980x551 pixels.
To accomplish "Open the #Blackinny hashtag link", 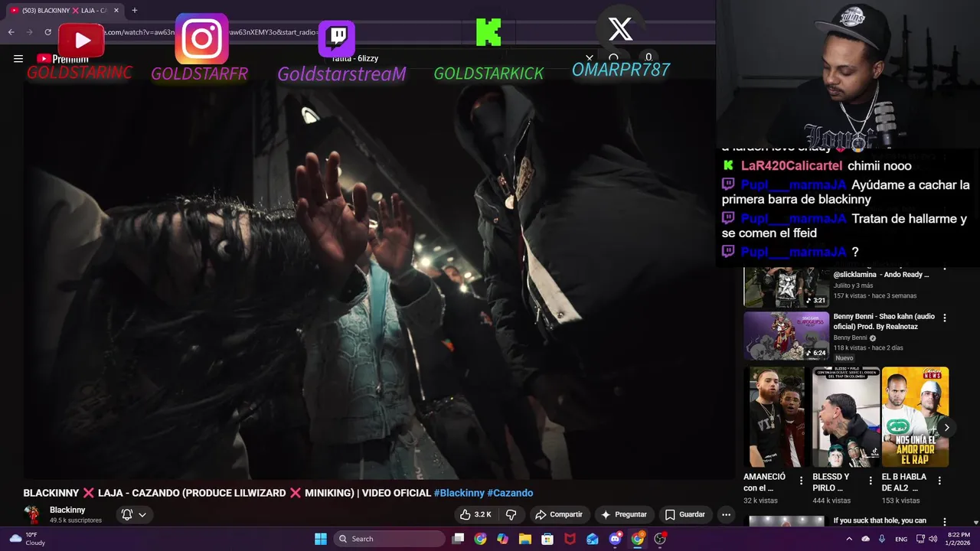I will (x=459, y=493).
